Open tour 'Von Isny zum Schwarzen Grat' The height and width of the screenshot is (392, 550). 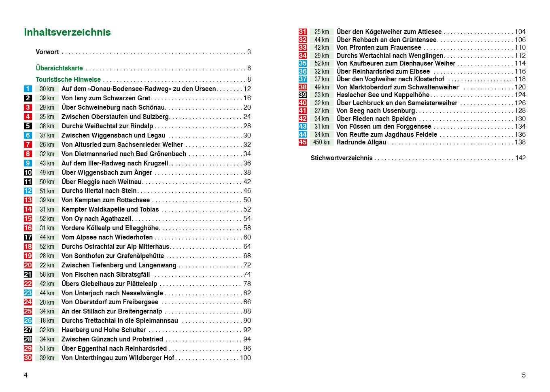(x=106, y=98)
